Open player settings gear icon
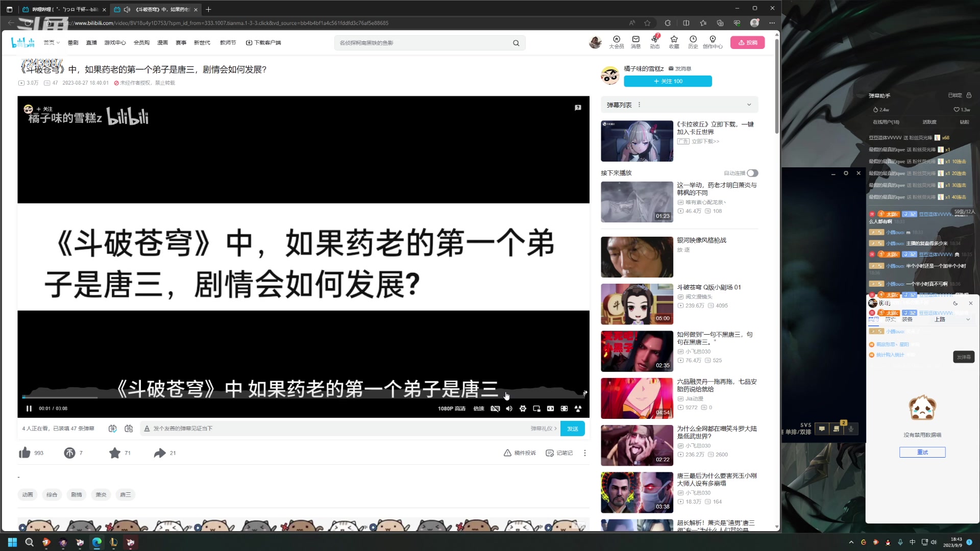The height and width of the screenshot is (551, 980). tap(523, 409)
